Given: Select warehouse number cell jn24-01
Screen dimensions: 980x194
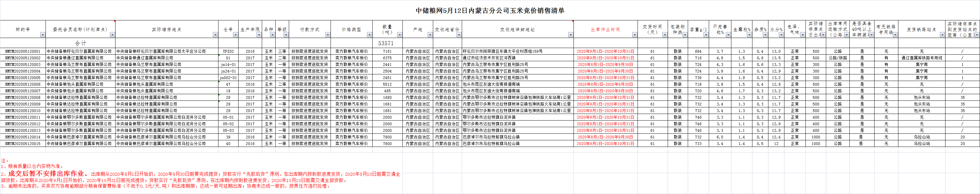Looking at the screenshot, I should coord(228,71).
